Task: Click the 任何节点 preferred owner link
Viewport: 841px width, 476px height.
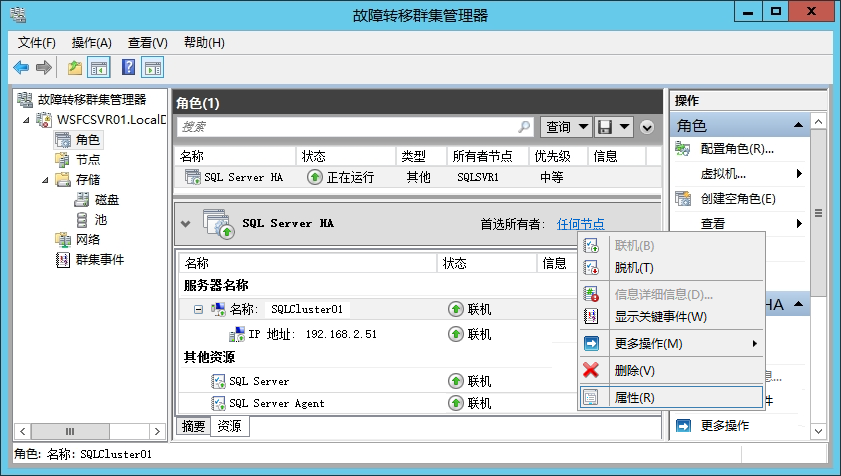Action: (580, 224)
